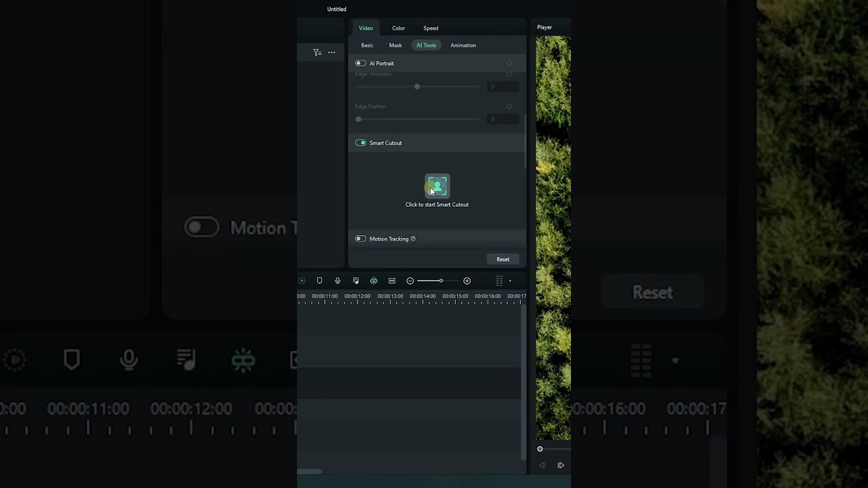This screenshot has width=868, height=488.
Task: Click the 00:00:14:00 timeline ruler mark
Action: (x=422, y=296)
